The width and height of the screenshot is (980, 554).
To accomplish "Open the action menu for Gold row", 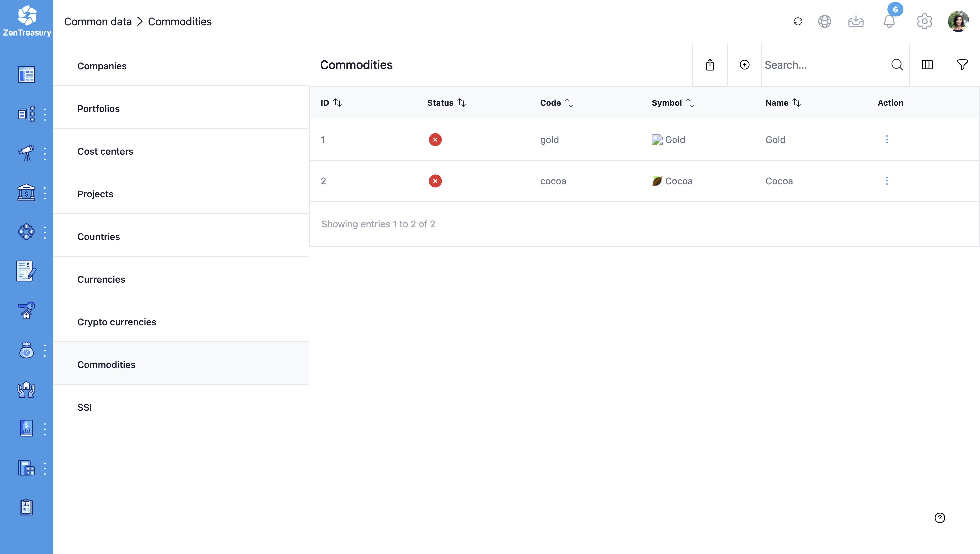I will pyautogui.click(x=886, y=139).
